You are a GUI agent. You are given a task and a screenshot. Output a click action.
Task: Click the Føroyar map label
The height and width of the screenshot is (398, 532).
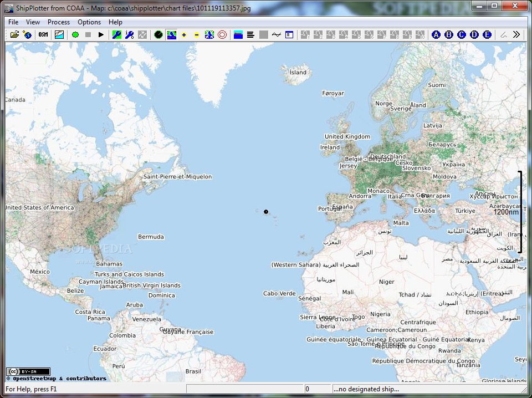[333, 93]
